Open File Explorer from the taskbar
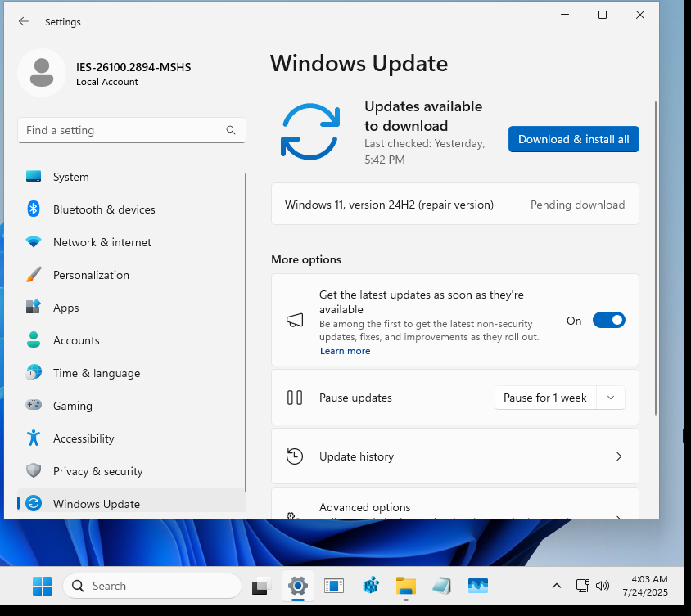The height and width of the screenshot is (616, 691). [x=406, y=586]
